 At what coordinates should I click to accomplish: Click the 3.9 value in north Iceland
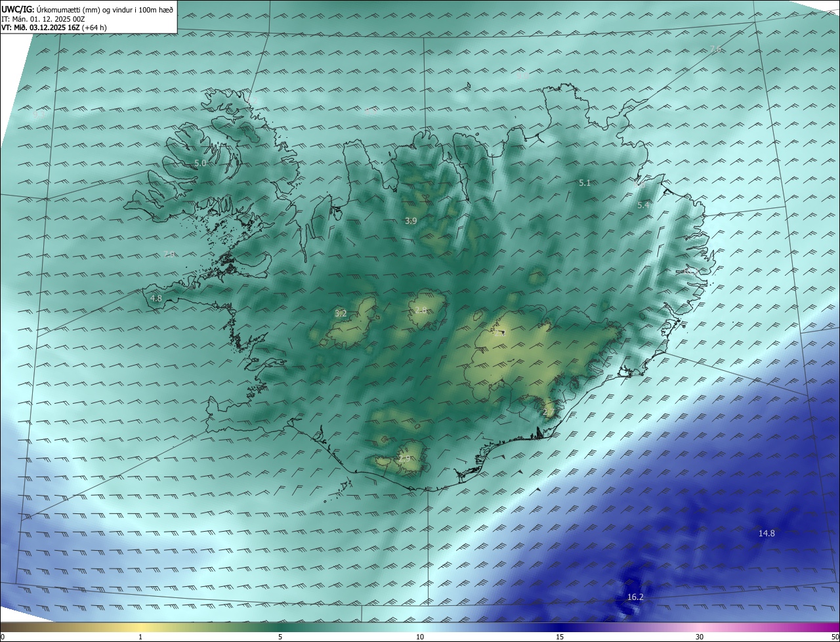click(x=411, y=221)
